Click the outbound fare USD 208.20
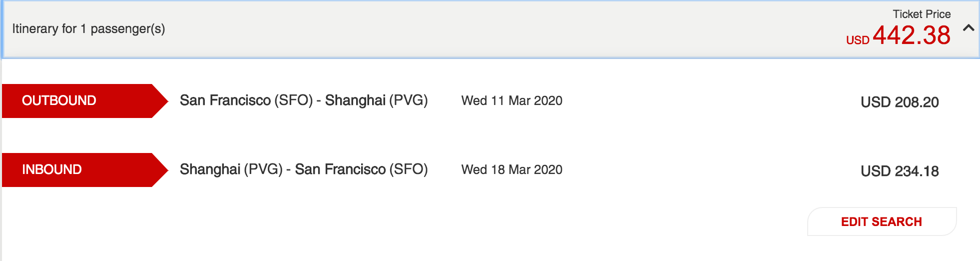 (900, 102)
